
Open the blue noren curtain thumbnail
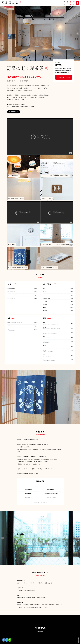(24, 258)
